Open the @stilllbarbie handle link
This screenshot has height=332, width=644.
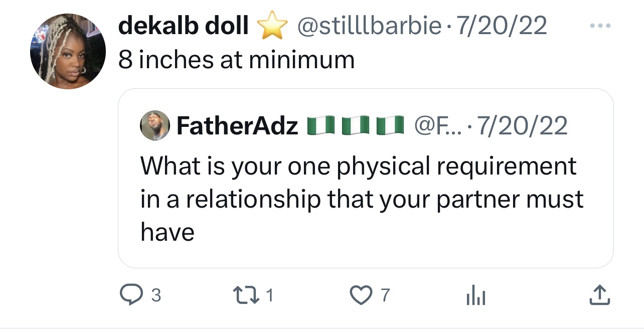pyautogui.click(x=369, y=27)
